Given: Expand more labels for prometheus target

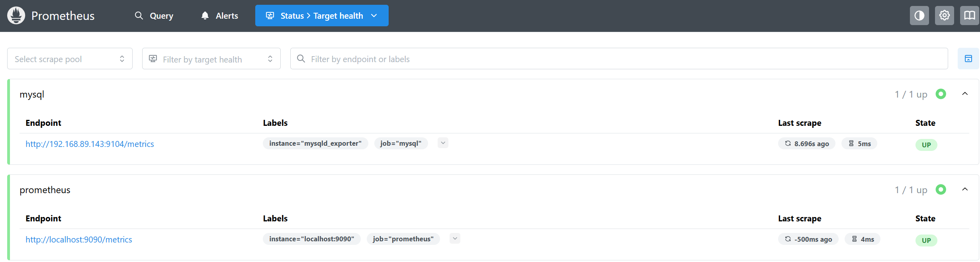Looking at the screenshot, I should (x=455, y=239).
